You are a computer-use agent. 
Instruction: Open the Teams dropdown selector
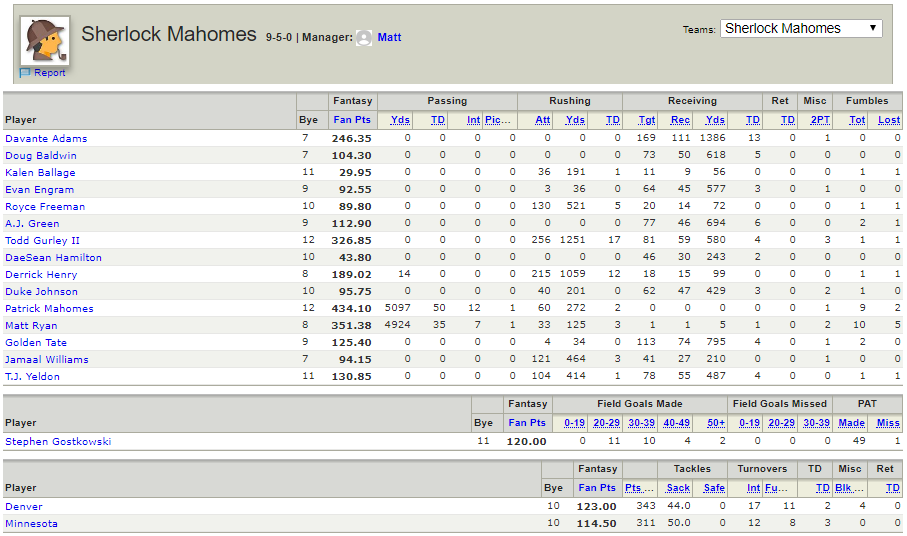point(801,28)
